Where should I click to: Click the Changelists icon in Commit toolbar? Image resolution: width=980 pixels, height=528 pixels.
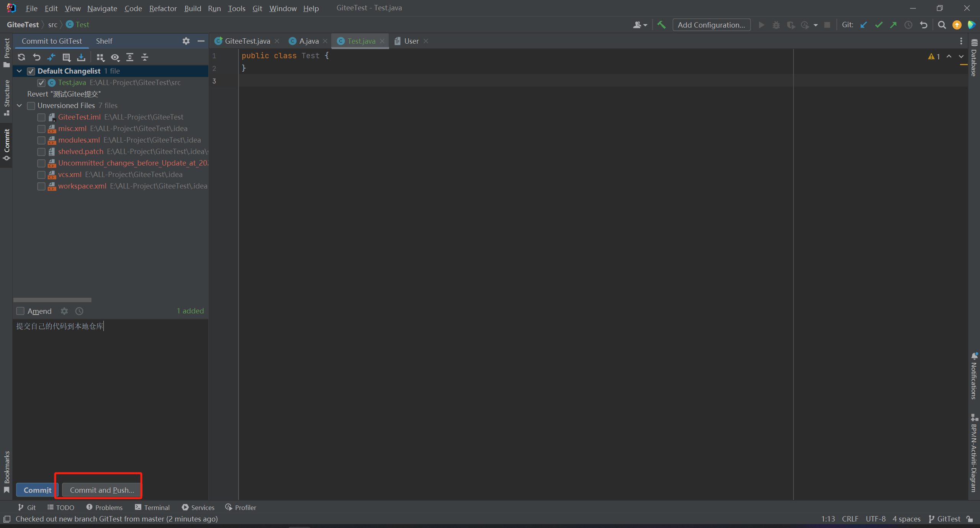point(66,57)
